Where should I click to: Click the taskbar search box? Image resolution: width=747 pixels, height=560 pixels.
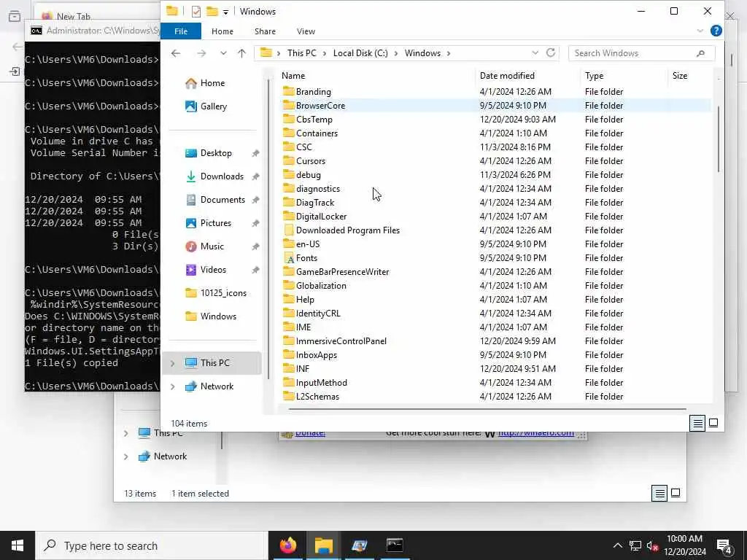coord(152,545)
